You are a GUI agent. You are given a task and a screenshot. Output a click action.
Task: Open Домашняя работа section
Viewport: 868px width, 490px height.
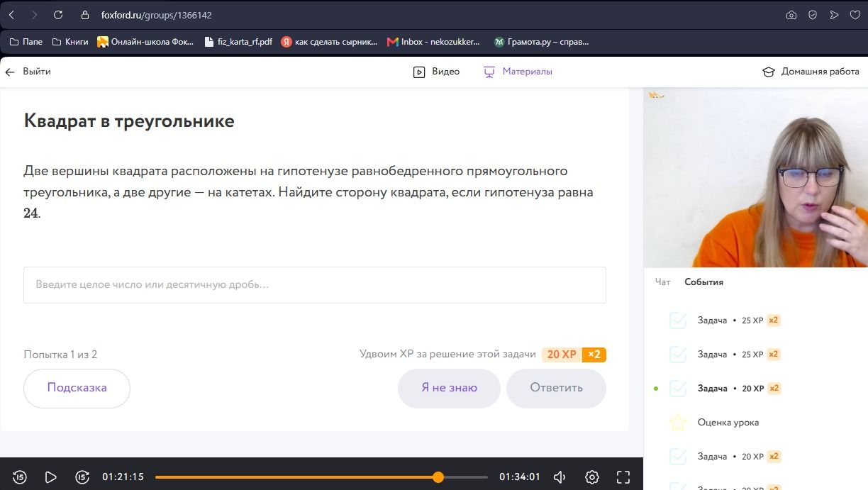point(811,72)
